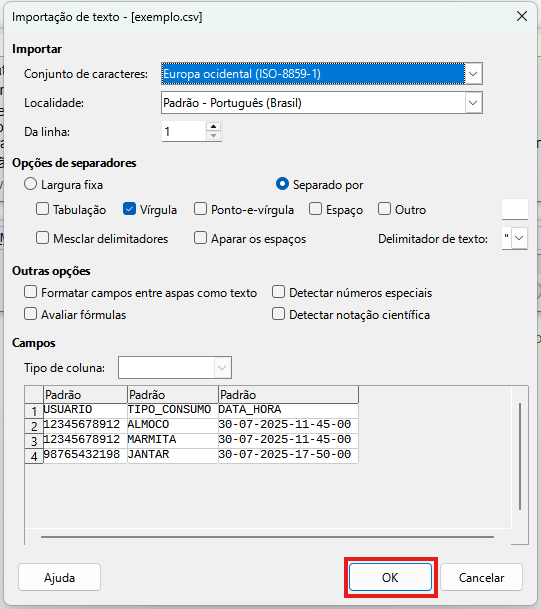Select the Largura fixa radio button
The width and height of the screenshot is (541, 609).
[x=30, y=184]
